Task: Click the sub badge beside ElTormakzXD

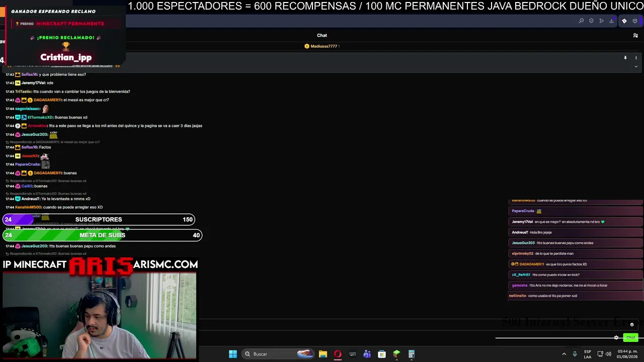Action: [18, 117]
